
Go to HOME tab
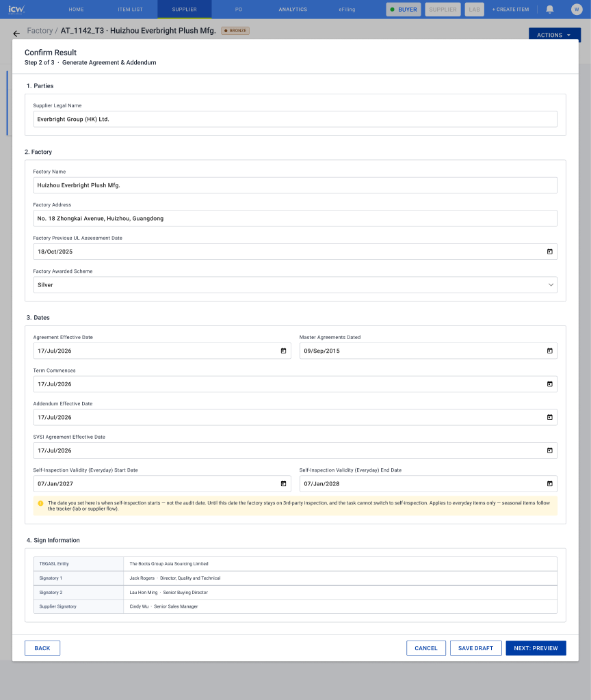tap(76, 10)
